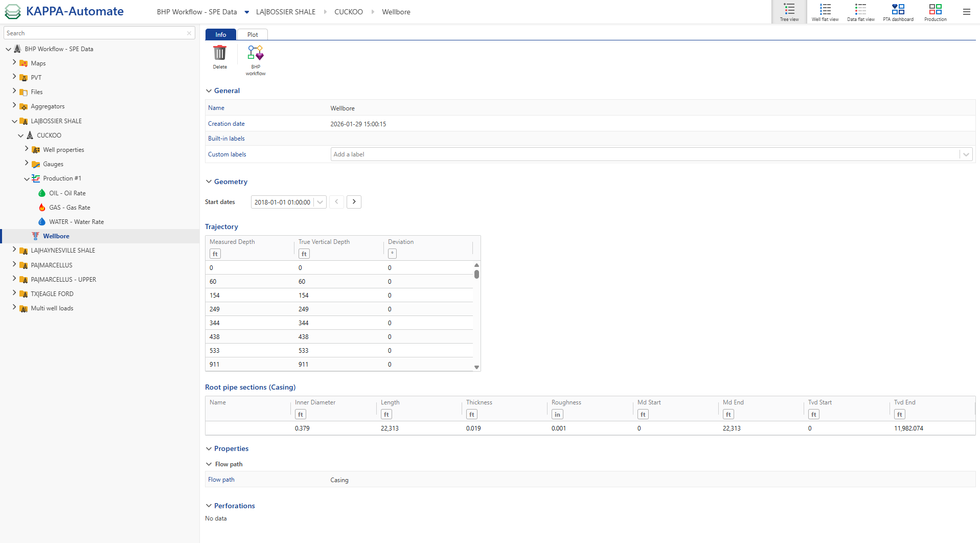
Task: Click the trajectory table scrollbar thumb
Action: (476, 274)
